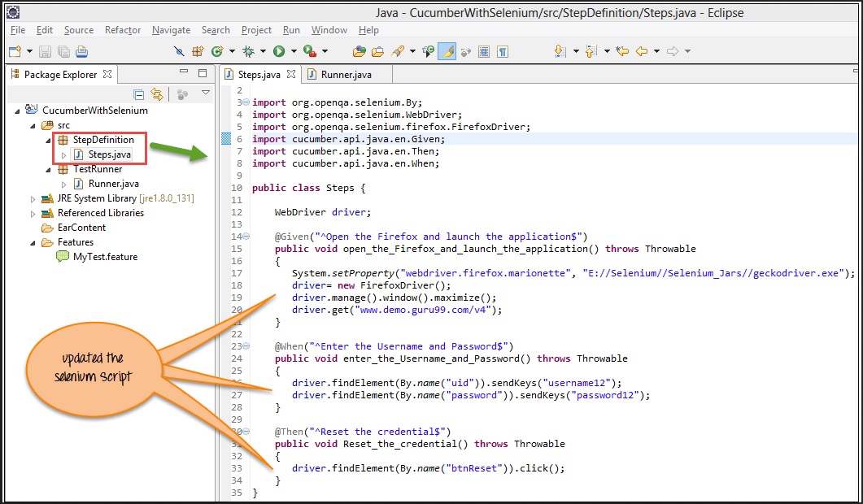Click the "WebDriver driver;" code line

pyautogui.click(x=323, y=212)
